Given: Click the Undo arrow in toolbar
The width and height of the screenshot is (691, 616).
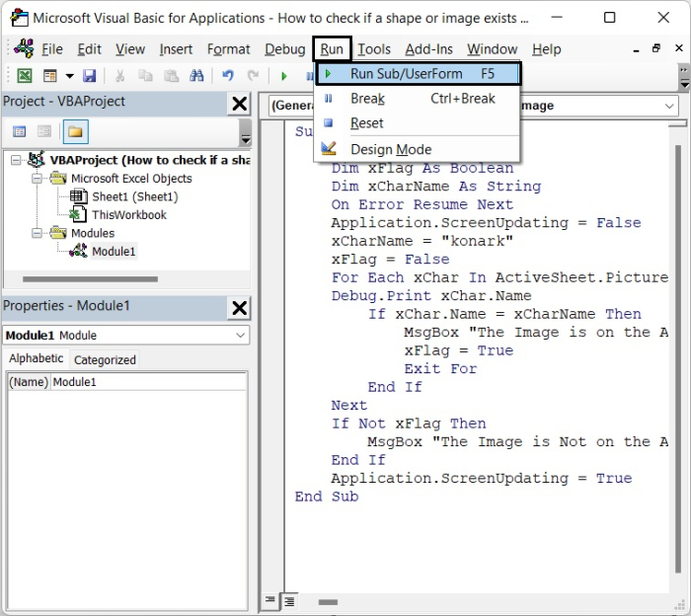Looking at the screenshot, I should pyautogui.click(x=228, y=76).
